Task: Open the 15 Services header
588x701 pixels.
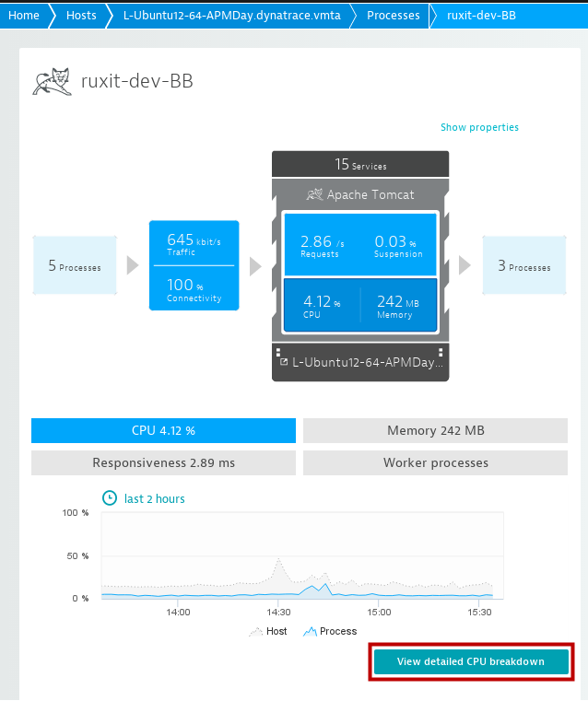Action: 360,164
